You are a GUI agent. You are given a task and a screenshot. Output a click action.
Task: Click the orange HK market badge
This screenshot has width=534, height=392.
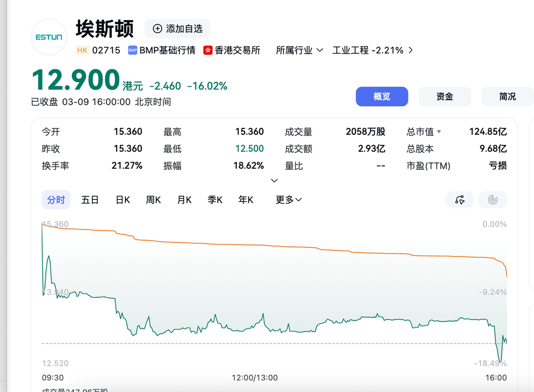(82, 50)
